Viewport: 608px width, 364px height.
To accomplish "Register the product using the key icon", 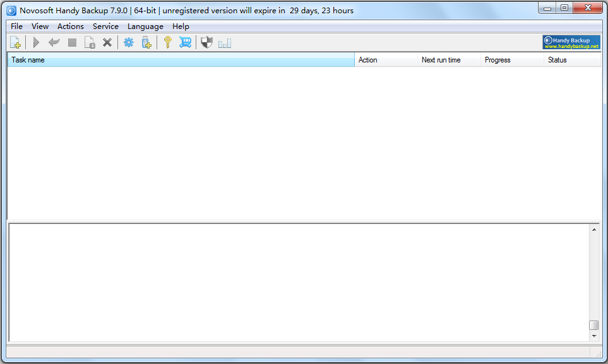I will pyautogui.click(x=167, y=42).
